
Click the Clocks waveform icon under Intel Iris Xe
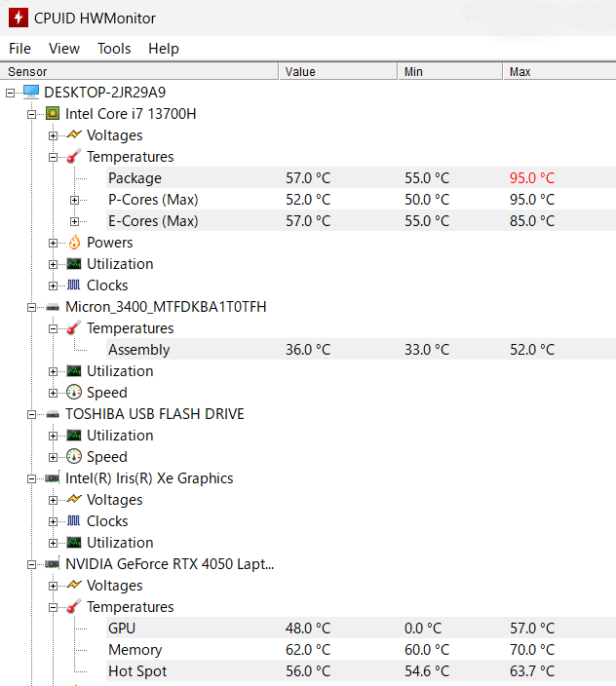73,520
